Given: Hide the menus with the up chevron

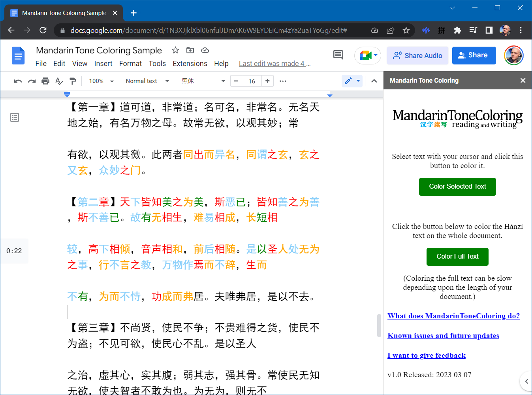Looking at the screenshot, I should pyautogui.click(x=374, y=81).
